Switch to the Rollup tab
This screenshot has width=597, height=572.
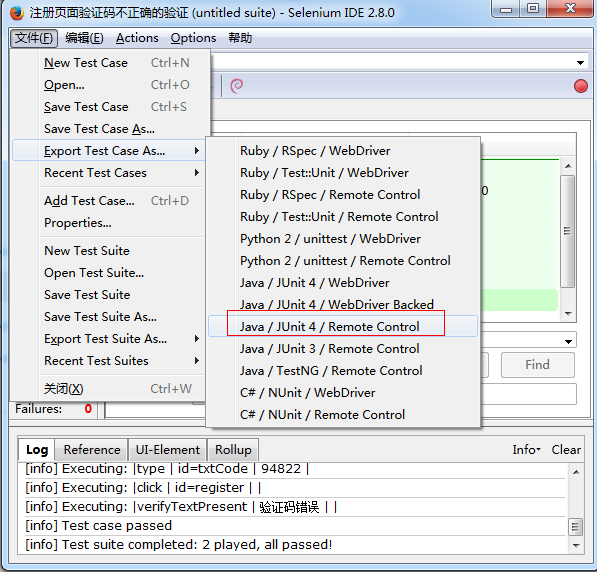(x=233, y=450)
